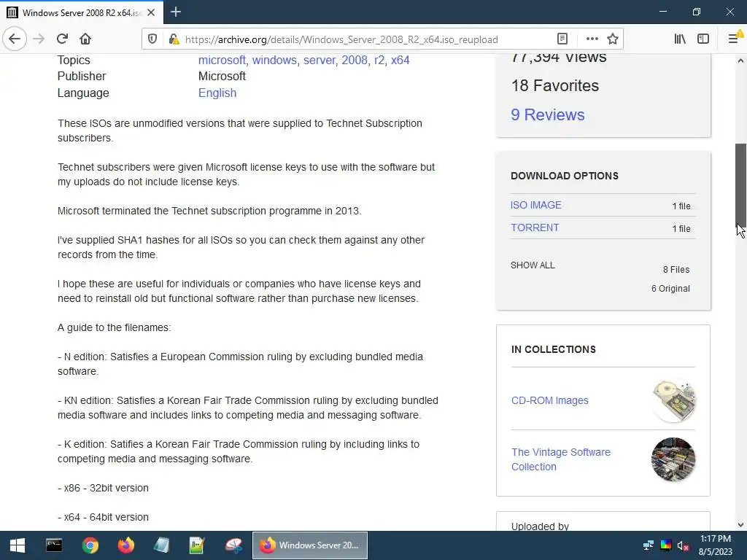The image size is (747, 560).
Task: Open the green notepad taskbar app
Action: pos(197,545)
